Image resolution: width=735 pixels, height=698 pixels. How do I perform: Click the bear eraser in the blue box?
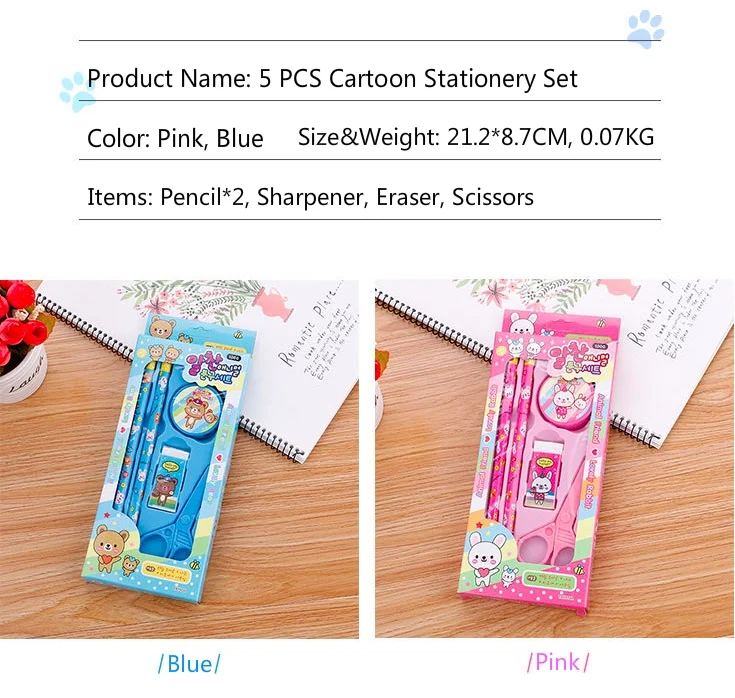click(x=165, y=477)
